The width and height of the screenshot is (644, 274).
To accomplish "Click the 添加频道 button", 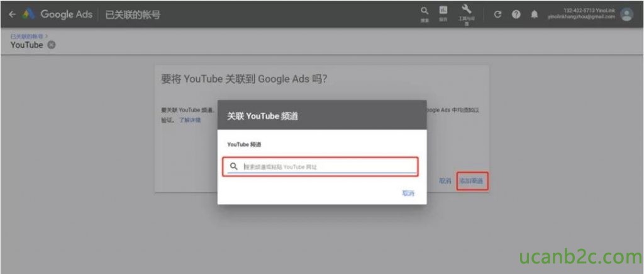I will [x=472, y=181].
